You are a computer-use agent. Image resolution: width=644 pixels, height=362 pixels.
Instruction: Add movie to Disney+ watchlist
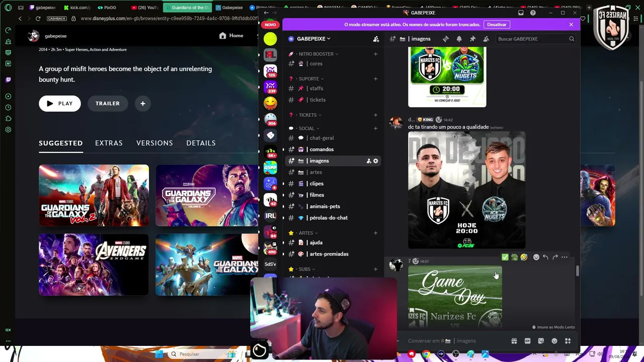(x=143, y=104)
